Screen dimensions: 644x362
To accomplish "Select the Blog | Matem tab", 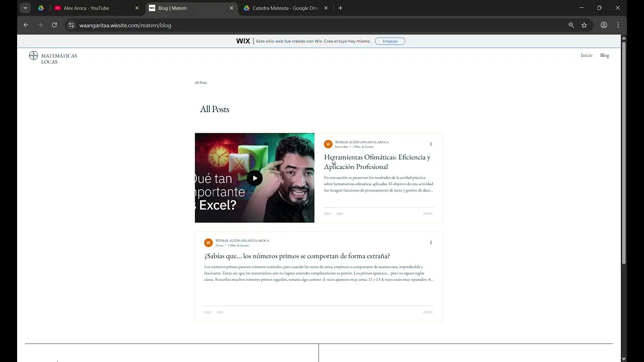I will click(x=191, y=8).
